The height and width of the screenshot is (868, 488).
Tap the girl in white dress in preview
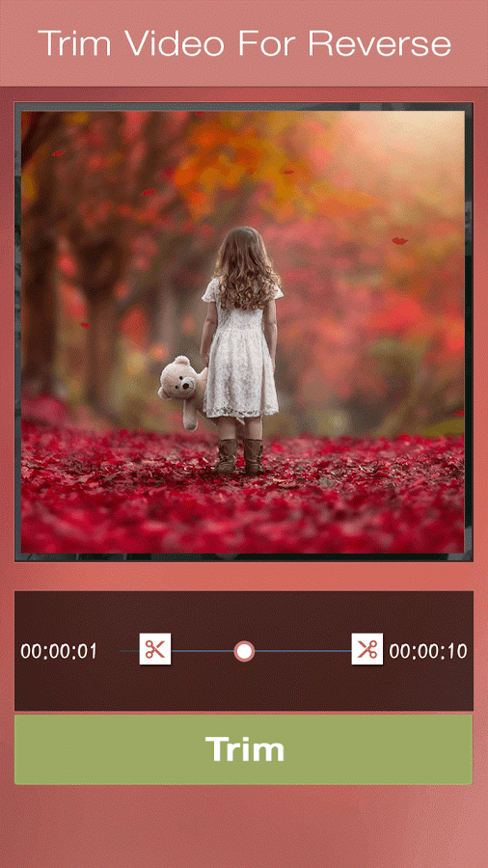(x=241, y=350)
